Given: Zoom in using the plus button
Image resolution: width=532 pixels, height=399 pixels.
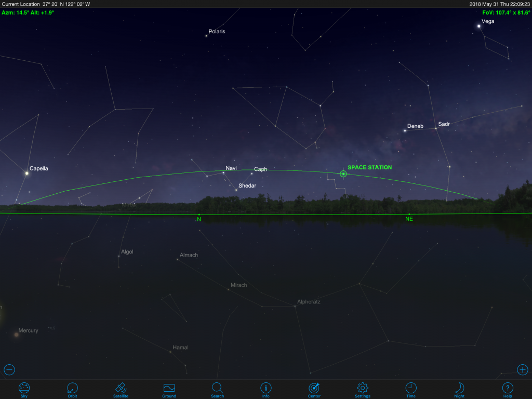Looking at the screenshot, I should click(x=522, y=369).
